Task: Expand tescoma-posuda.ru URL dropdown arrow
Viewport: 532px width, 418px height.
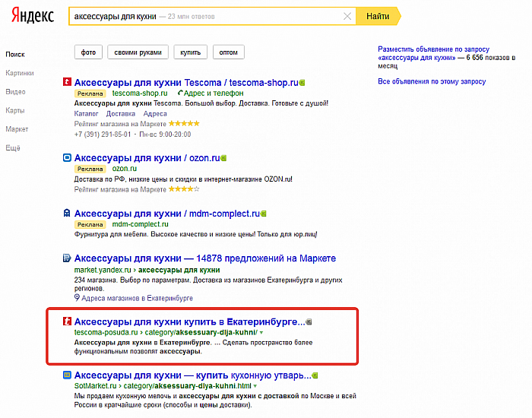Action: click(261, 333)
